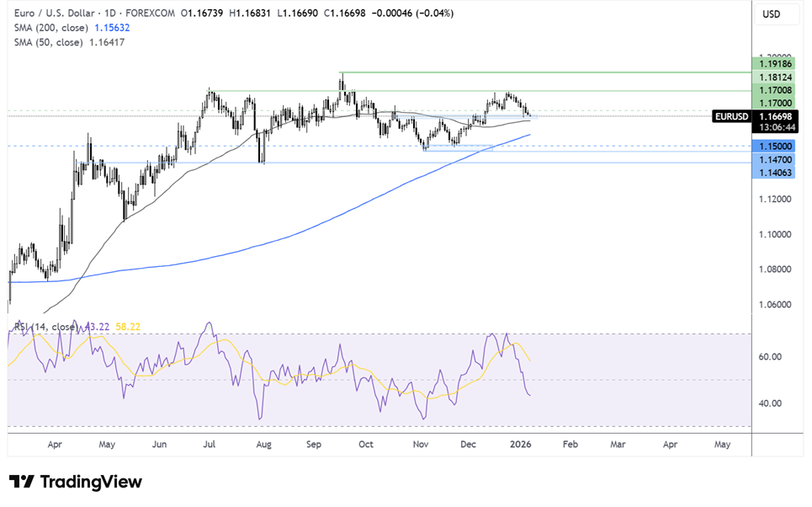This screenshot has height=507, width=812.
Task: Select the 1.15000 blue price label
Action: pyautogui.click(x=776, y=146)
